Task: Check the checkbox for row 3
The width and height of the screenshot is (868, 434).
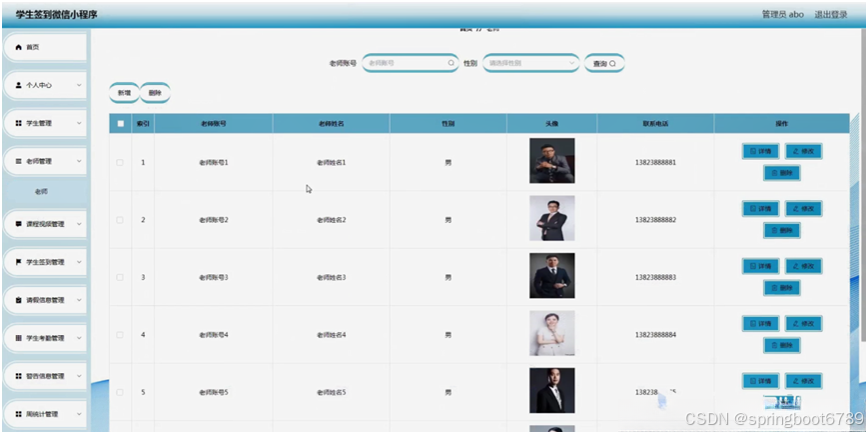Action: [120, 277]
